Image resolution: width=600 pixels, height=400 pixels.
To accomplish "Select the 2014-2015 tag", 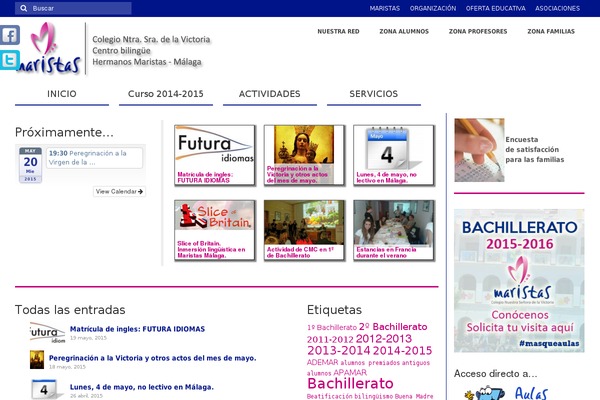I will 402,351.
